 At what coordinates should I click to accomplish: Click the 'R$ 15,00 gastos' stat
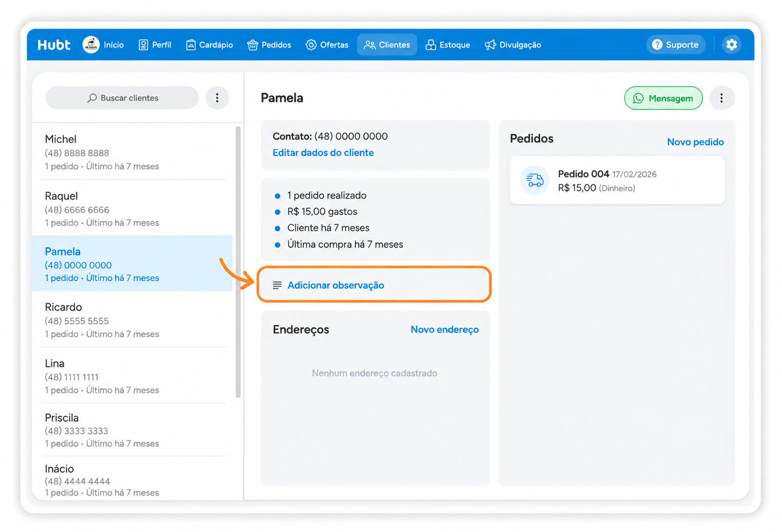tap(322, 211)
